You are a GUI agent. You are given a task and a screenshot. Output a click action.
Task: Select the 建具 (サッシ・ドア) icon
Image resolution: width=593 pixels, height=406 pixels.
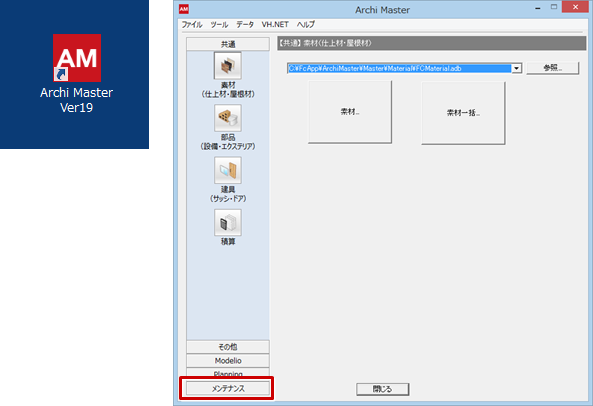228,170
